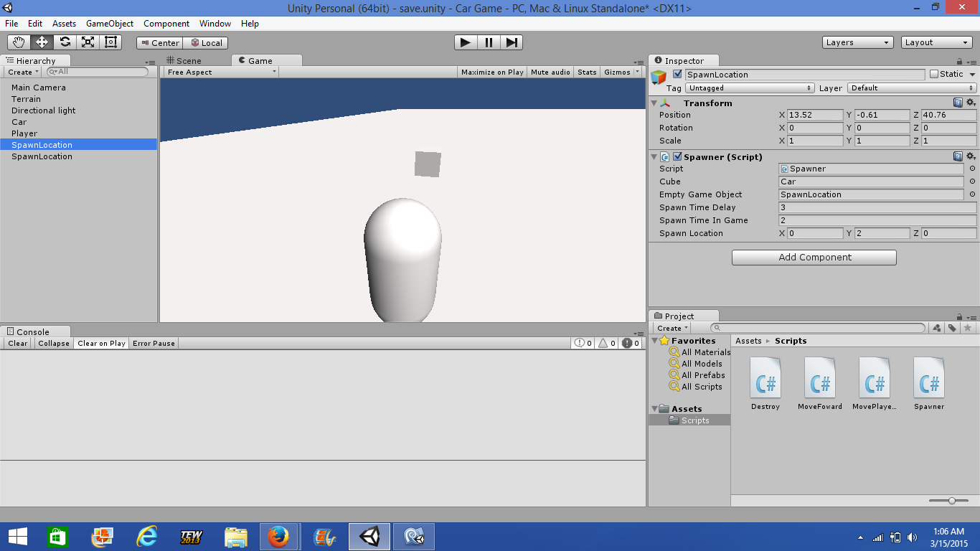Select the Scale tool

click(x=88, y=42)
